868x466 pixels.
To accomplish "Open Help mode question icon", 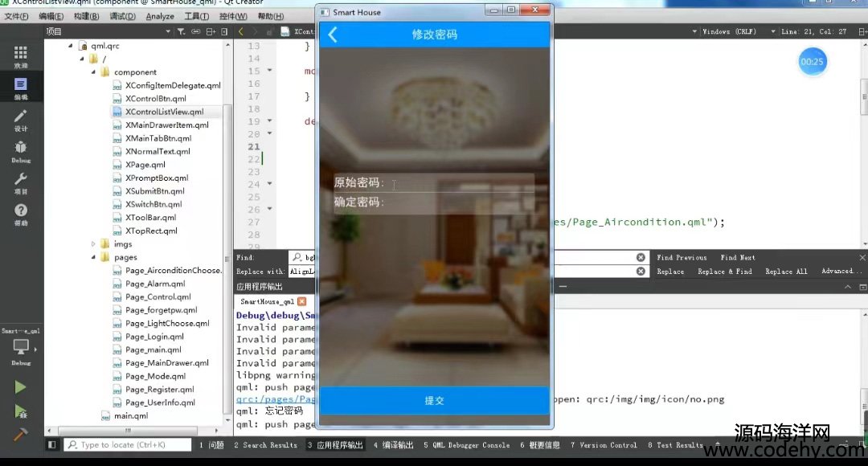I will (x=20, y=215).
